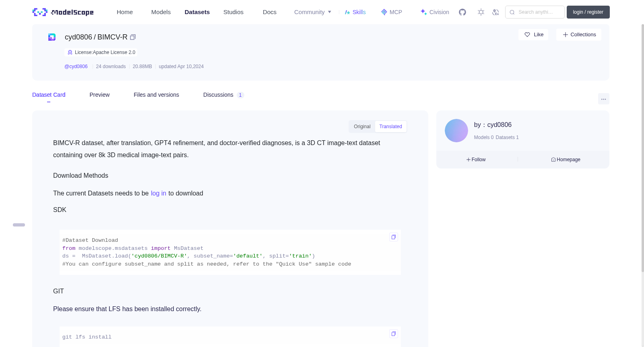The height and width of the screenshot is (347, 644).
Task: Open the GitHub icon link
Action: pos(462,12)
